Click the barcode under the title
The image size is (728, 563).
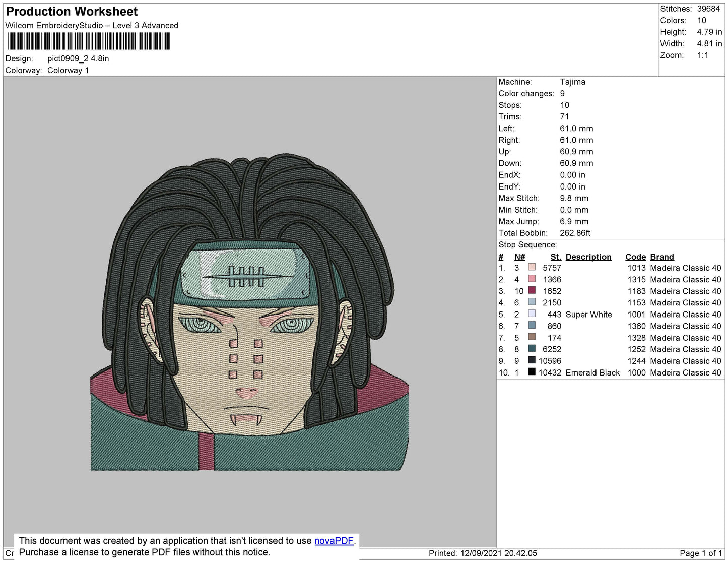[x=89, y=41]
